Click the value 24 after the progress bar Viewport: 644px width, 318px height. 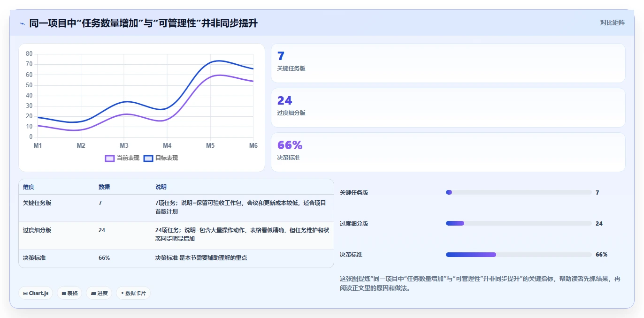pos(599,224)
